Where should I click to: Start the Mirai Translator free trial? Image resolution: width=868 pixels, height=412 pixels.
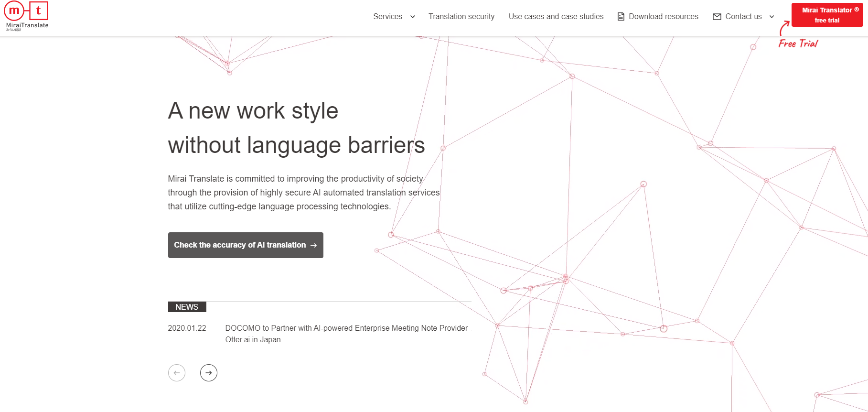point(827,15)
